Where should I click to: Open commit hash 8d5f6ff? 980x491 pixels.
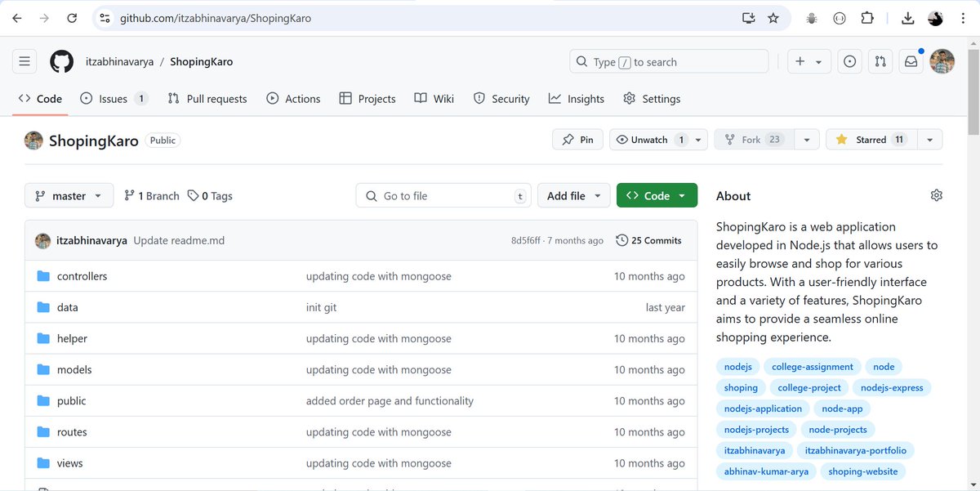tap(526, 240)
